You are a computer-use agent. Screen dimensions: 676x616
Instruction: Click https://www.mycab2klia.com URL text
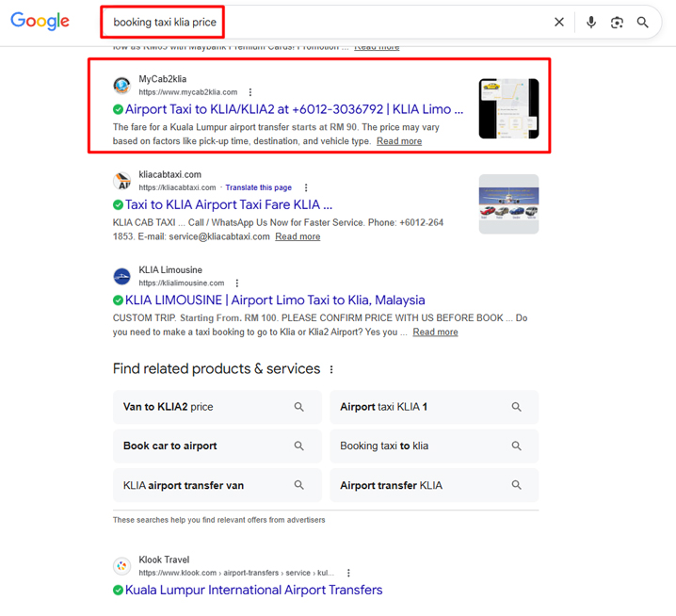(x=188, y=92)
